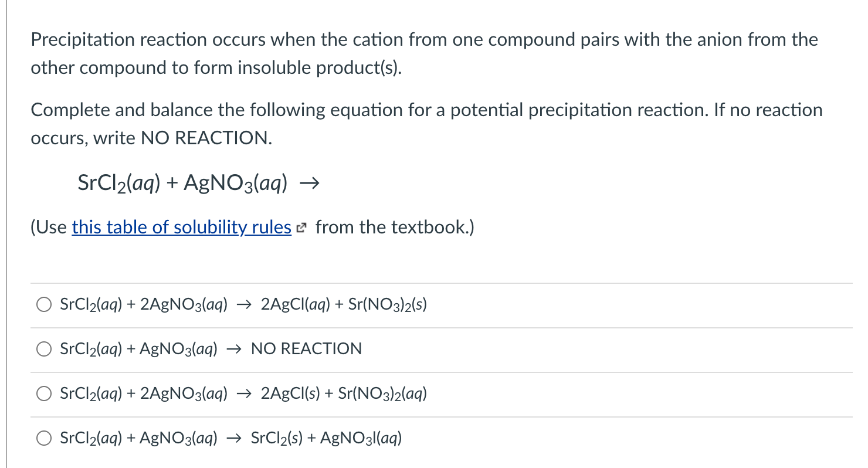Click the arrow symbol in the equation
Screen dimensions: 868x468
click(313, 182)
